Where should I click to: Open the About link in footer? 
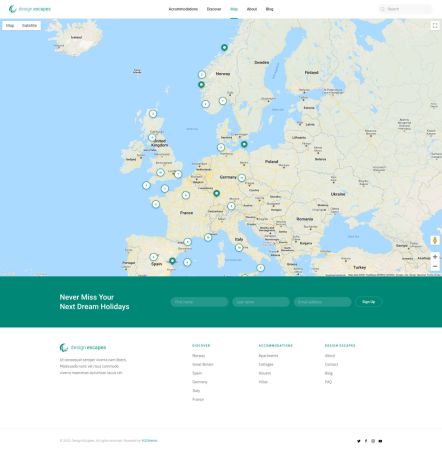[330, 356]
